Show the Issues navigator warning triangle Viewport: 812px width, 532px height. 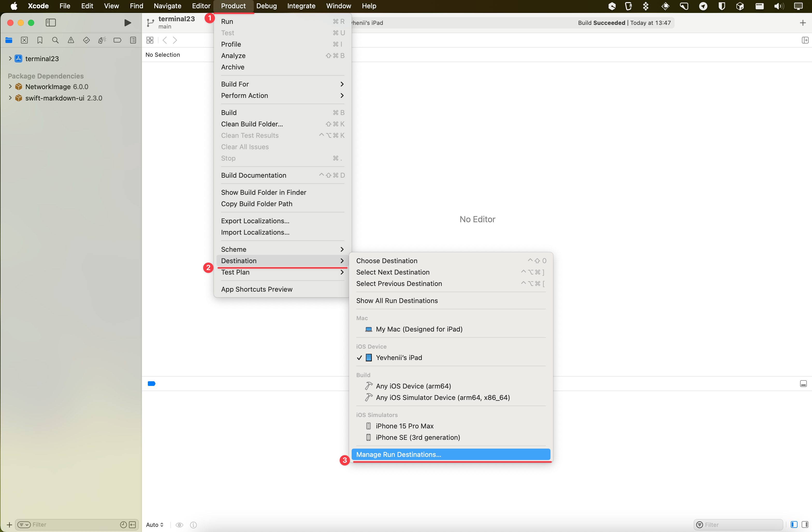71,40
